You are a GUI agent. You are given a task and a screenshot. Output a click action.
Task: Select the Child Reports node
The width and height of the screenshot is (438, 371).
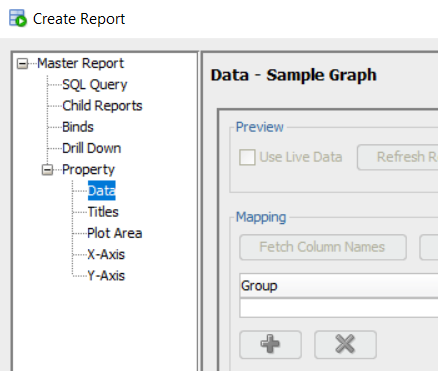[x=102, y=106]
